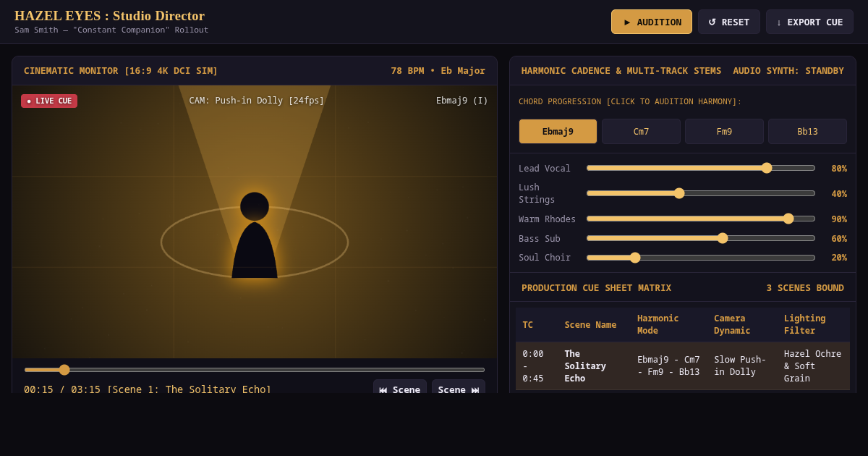The height and width of the screenshot is (456, 868).
Task: Click 'HAZEL EYES : Studio Director' title
Action: point(109,16)
